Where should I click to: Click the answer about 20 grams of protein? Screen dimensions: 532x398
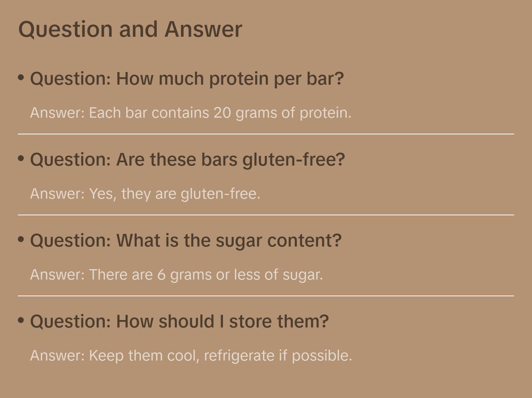191,113
